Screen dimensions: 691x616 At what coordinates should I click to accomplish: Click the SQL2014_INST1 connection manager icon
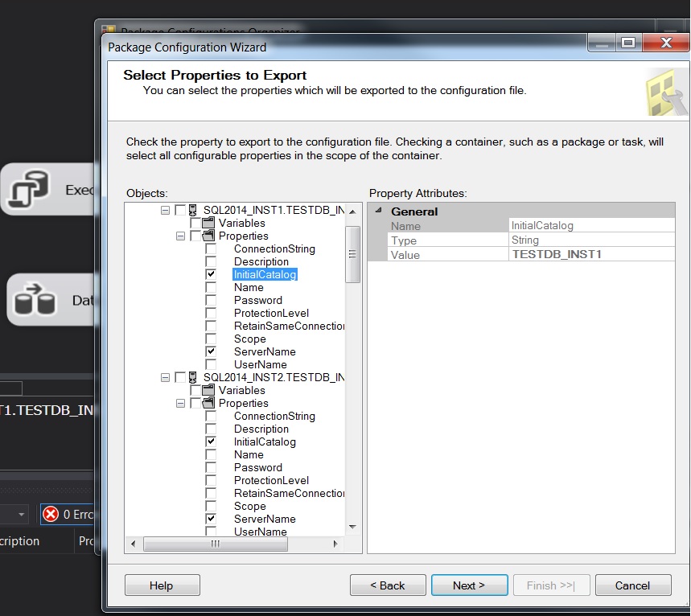click(x=193, y=210)
